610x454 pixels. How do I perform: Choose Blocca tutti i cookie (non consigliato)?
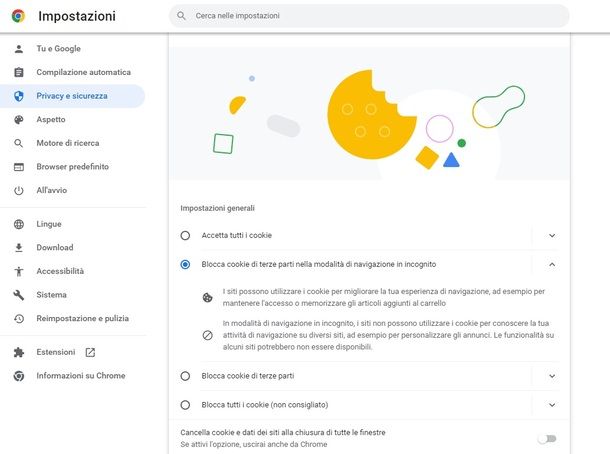coord(185,405)
